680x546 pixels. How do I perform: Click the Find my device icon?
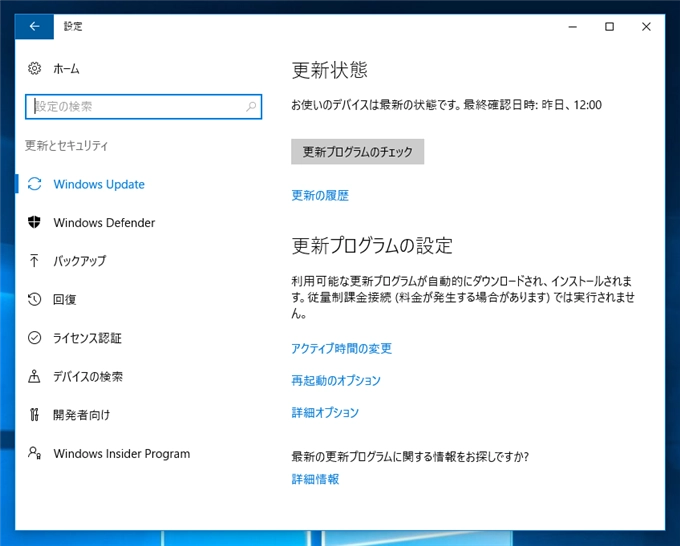[x=34, y=376]
